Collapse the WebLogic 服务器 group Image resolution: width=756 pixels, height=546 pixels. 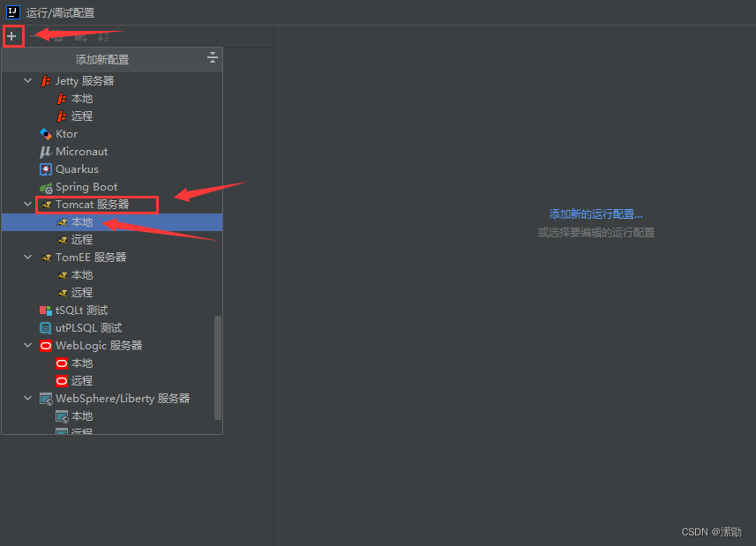click(x=28, y=346)
